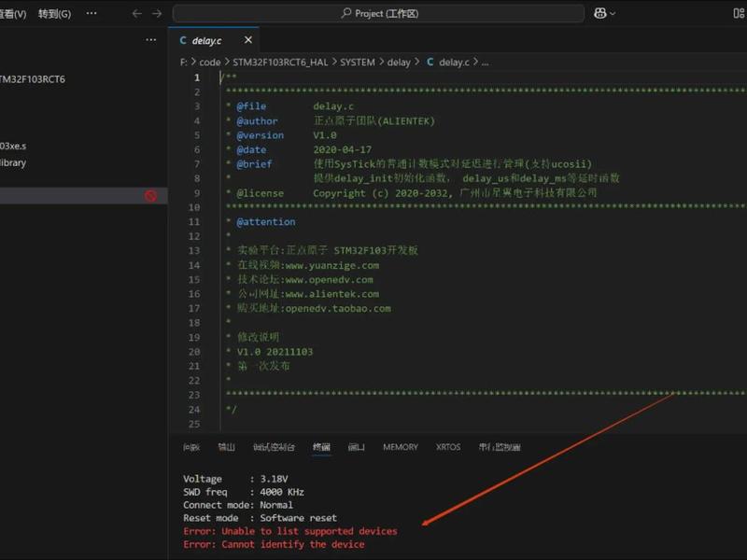Click the @license tag on line 9
The width and height of the screenshot is (747, 560).
[x=261, y=193]
